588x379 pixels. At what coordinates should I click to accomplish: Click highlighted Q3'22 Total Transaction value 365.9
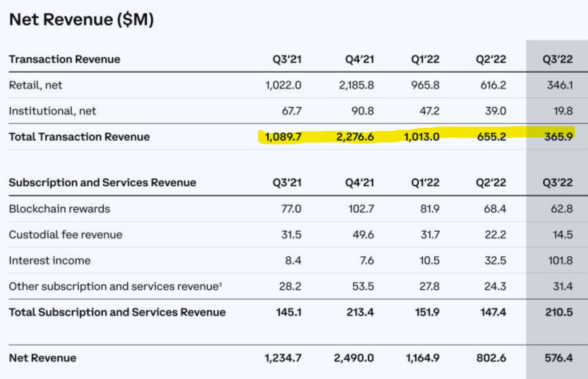click(x=558, y=137)
